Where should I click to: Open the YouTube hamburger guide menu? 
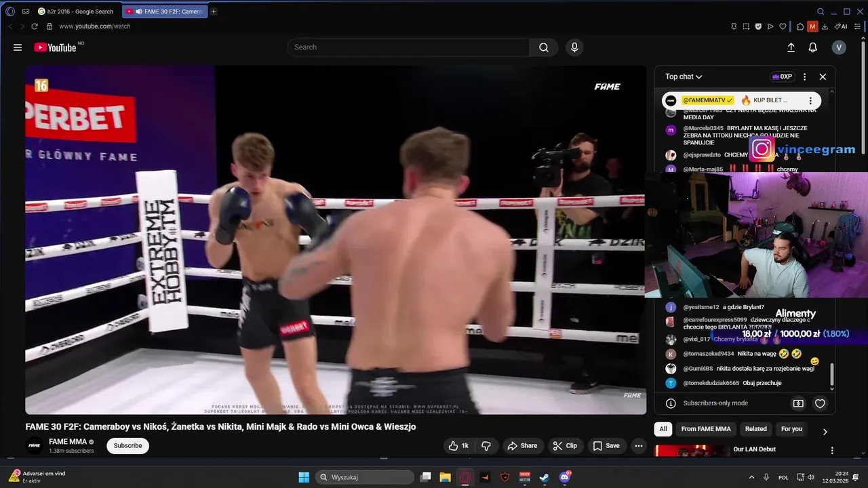[18, 47]
